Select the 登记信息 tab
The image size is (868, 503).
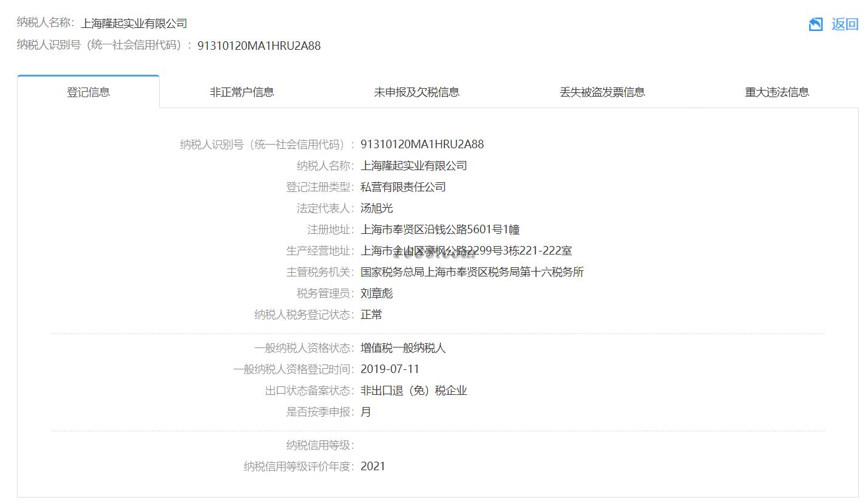[89, 92]
